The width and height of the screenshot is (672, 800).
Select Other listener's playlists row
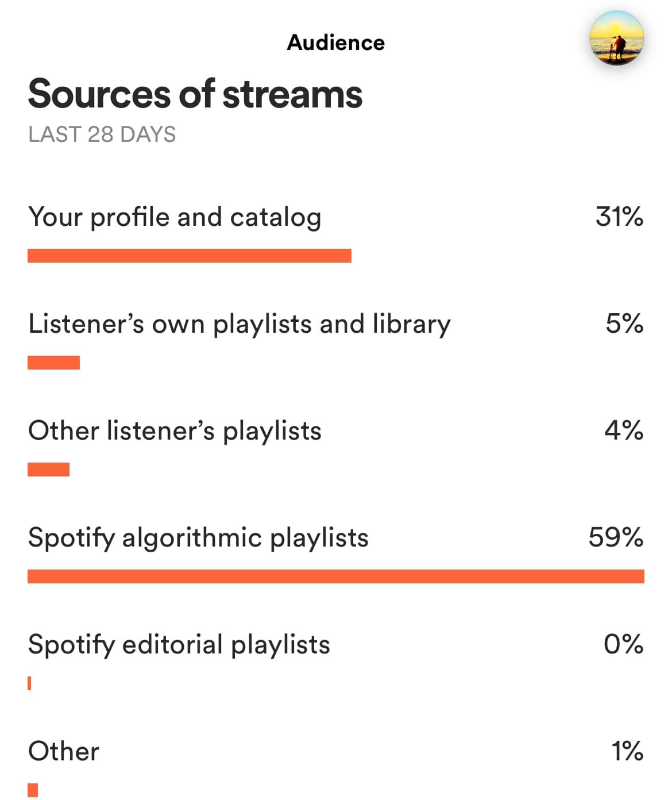click(175, 431)
